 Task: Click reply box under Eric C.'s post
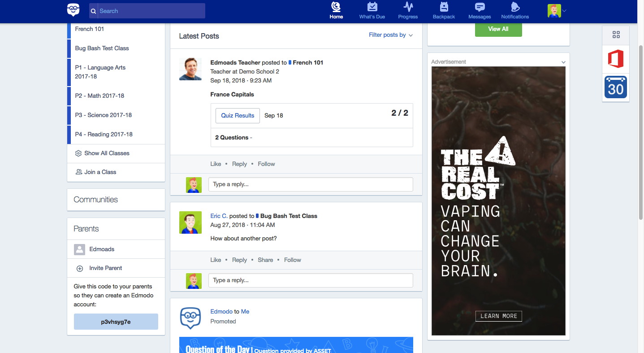[x=311, y=280]
